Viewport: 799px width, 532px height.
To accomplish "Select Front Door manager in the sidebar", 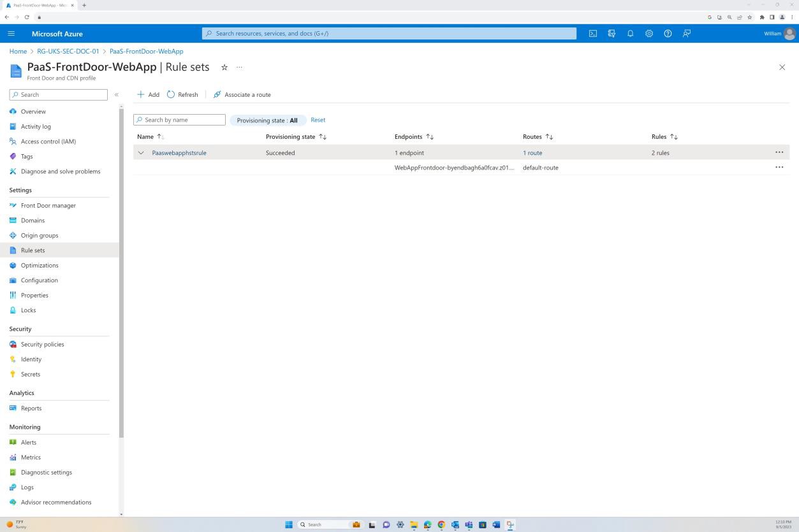I will click(x=48, y=205).
